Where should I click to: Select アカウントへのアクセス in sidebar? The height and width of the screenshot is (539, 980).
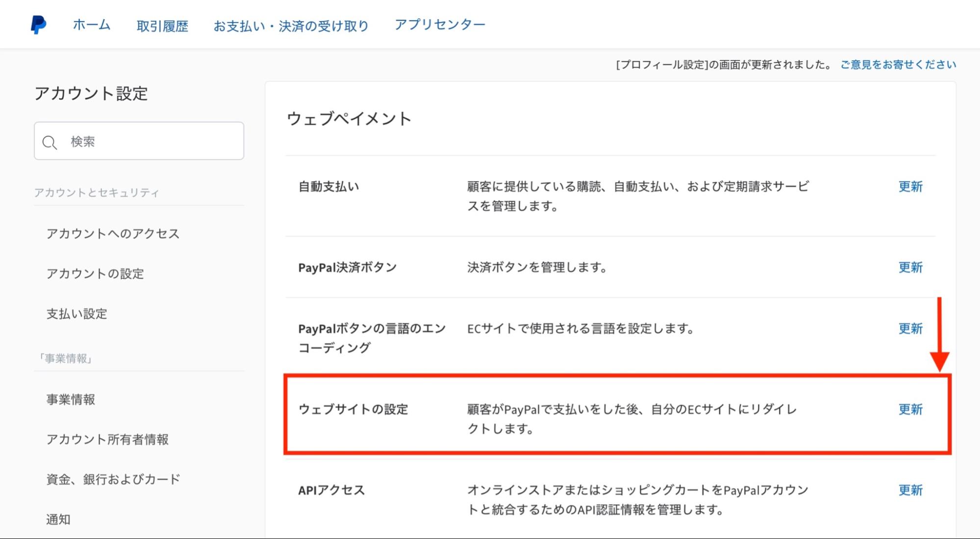pos(113,234)
